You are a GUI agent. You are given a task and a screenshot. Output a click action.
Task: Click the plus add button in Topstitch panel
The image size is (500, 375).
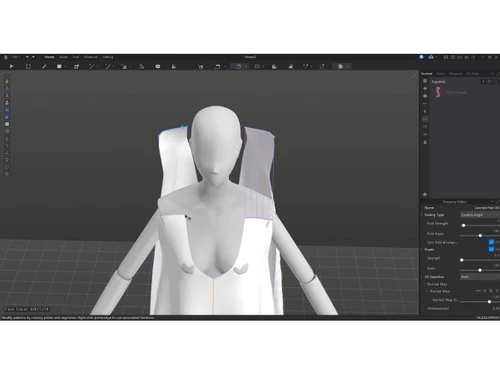pyautogui.click(x=483, y=81)
